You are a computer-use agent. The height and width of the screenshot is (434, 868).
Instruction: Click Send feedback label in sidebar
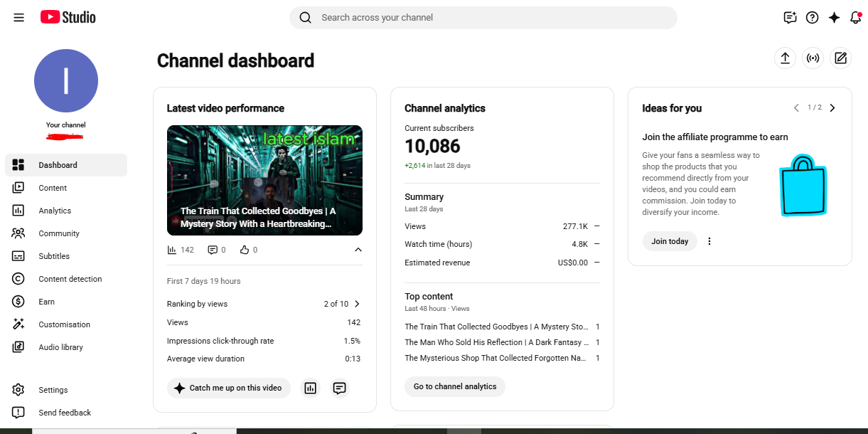click(x=65, y=413)
